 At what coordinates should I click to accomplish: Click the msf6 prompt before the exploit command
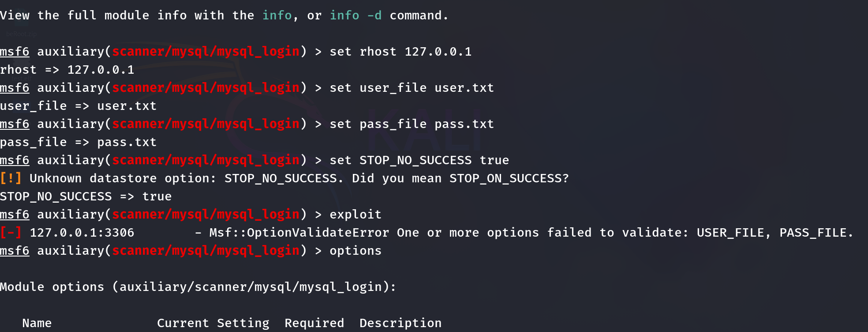15,215
